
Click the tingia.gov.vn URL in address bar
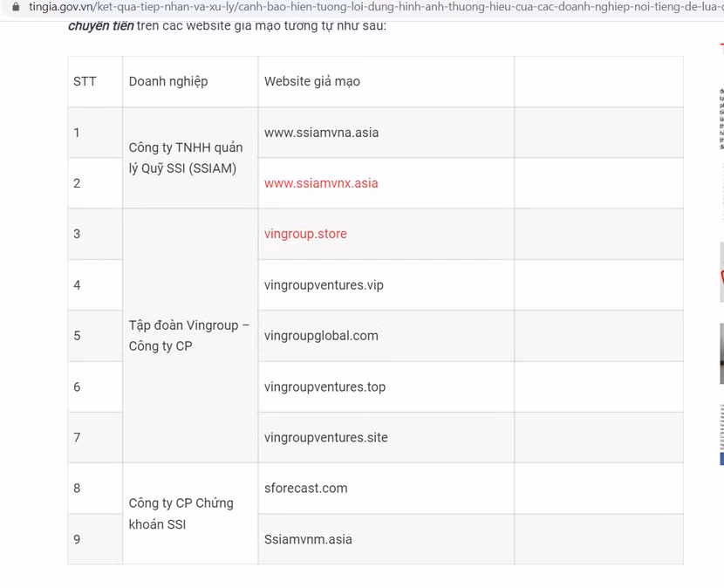(376, 7)
